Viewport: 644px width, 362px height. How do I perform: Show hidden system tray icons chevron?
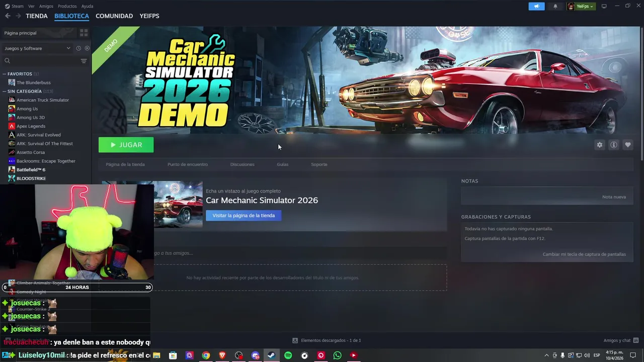tap(546, 355)
